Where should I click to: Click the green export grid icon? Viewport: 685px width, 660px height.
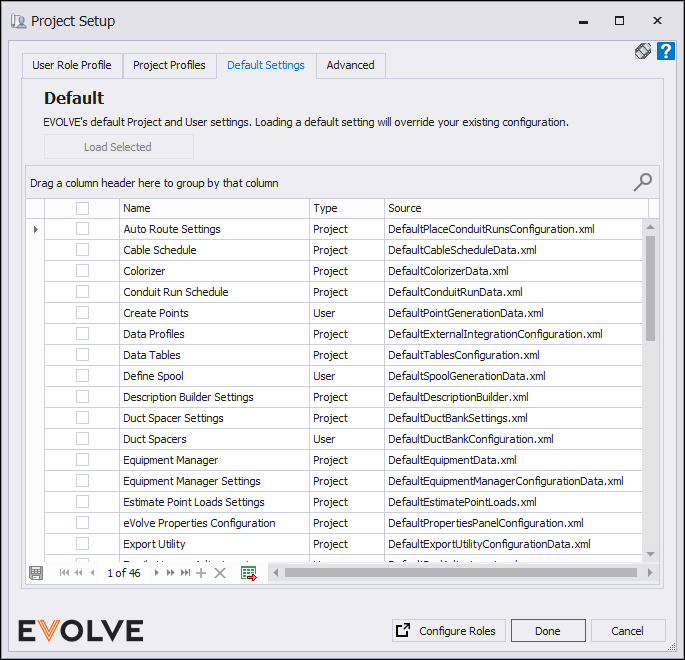coord(249,573)
